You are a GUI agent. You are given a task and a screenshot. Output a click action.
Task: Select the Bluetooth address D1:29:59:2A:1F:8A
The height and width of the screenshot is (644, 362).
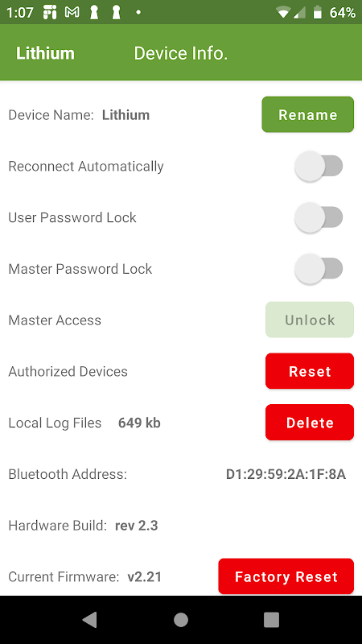(x=286, y=474)
